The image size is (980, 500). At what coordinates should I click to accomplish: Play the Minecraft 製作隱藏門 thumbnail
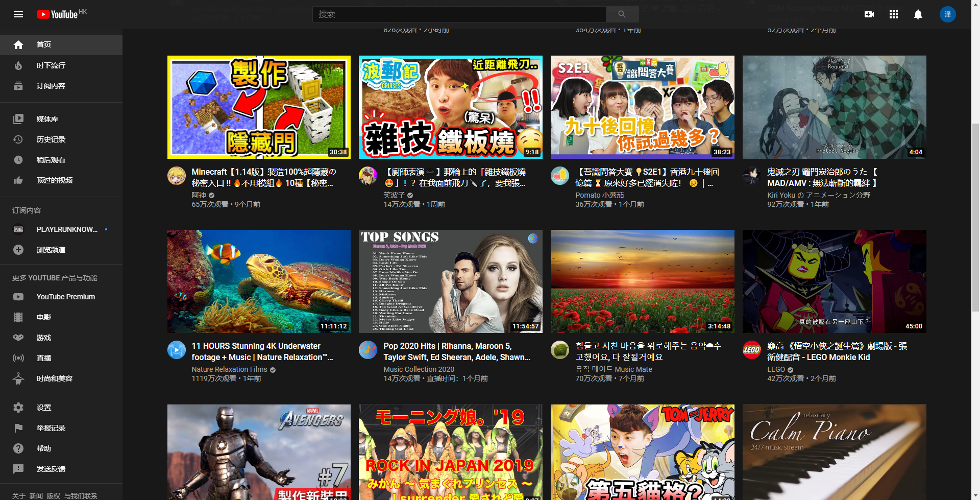click(259, 107)
